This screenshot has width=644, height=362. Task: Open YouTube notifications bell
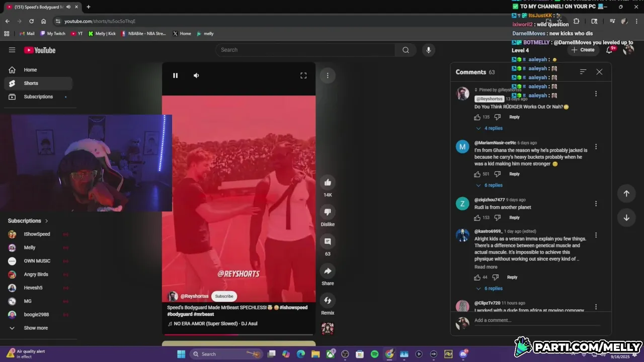(x=609, y=50)
